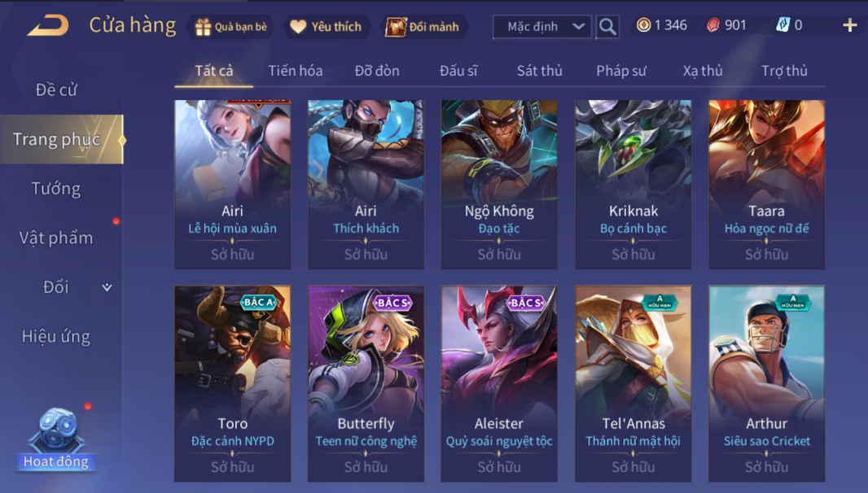Open Yêu thích favorites list
The image size is (868, 493).
tap(327, 27)
